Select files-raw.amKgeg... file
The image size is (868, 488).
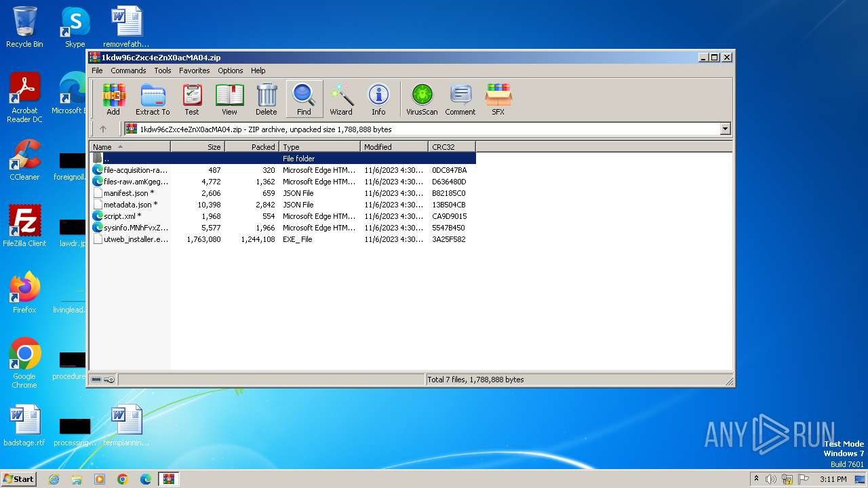pos(283,182)
